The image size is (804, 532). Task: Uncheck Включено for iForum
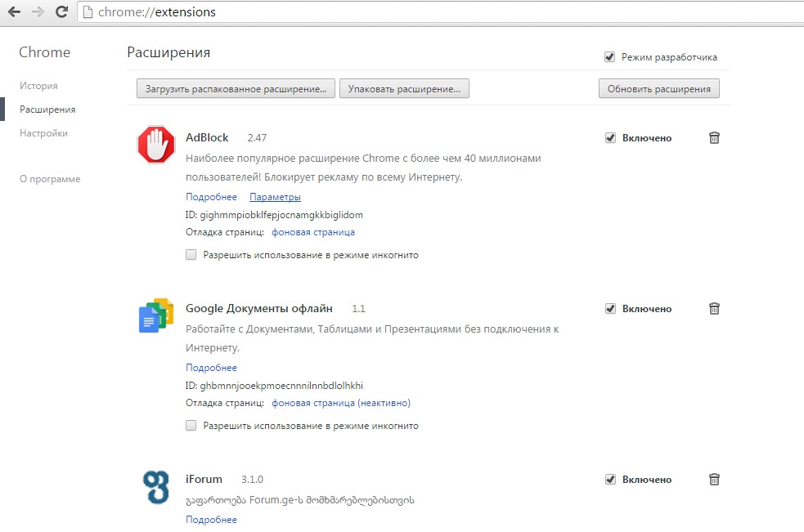610,479
